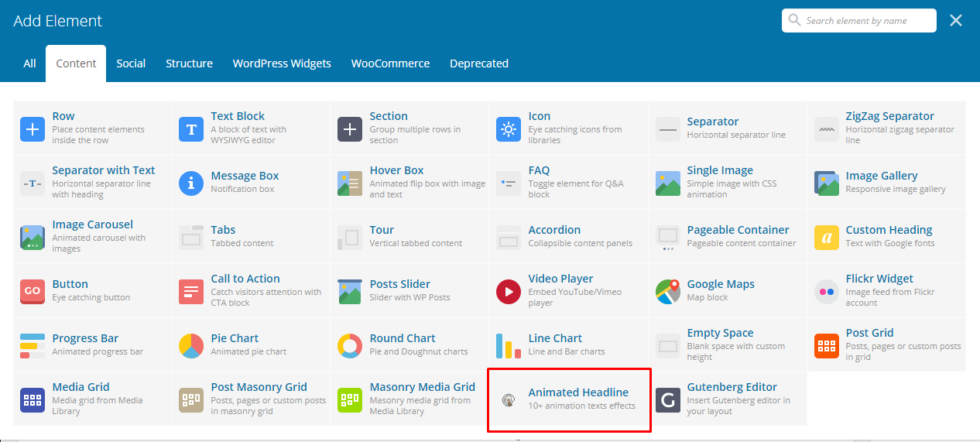Close the Add Element dialog
Viewport: 980px width, 442px height.
coord(956,20)
